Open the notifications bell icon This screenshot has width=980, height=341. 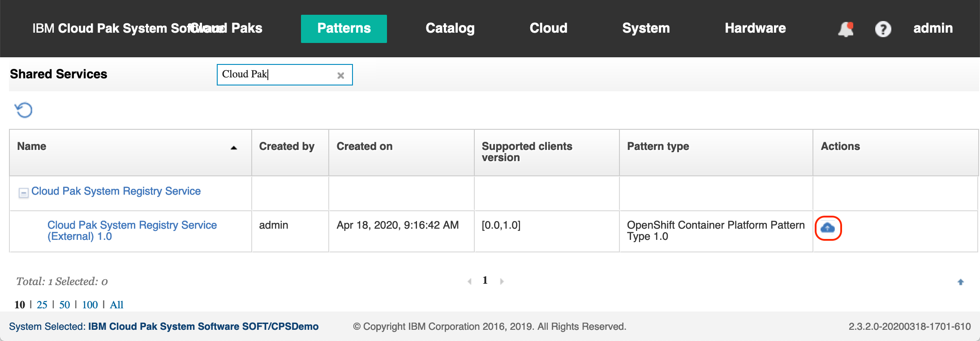pyautogui.click(x=846, y=29)
